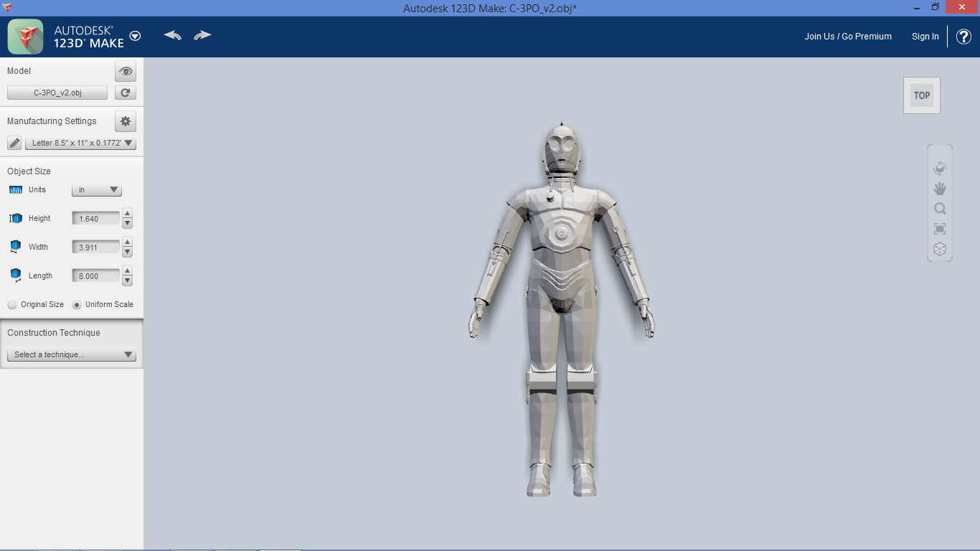
Task: Select the orbit navigation tool
Action: (x=940, y=169)
